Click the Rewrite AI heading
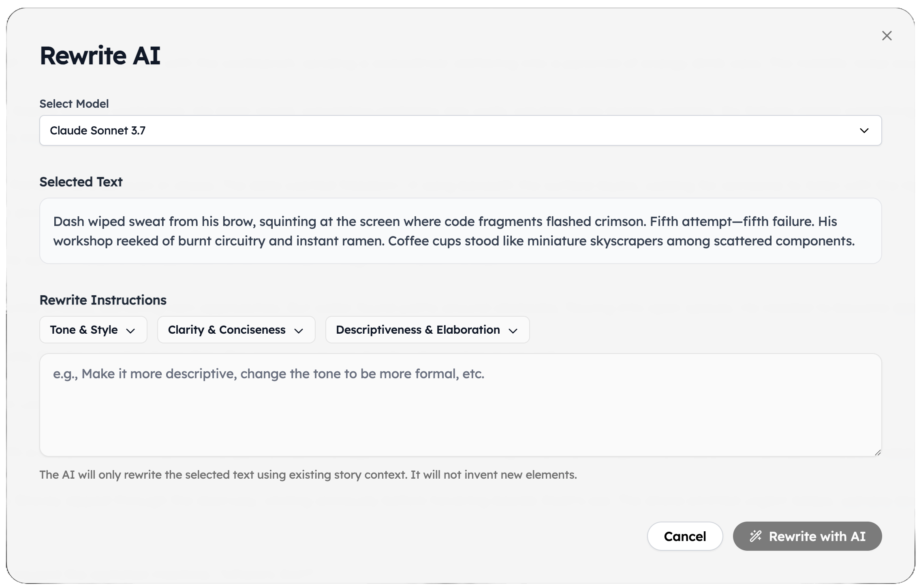Screen dimensions: 919x588 (x=100, y=55)
